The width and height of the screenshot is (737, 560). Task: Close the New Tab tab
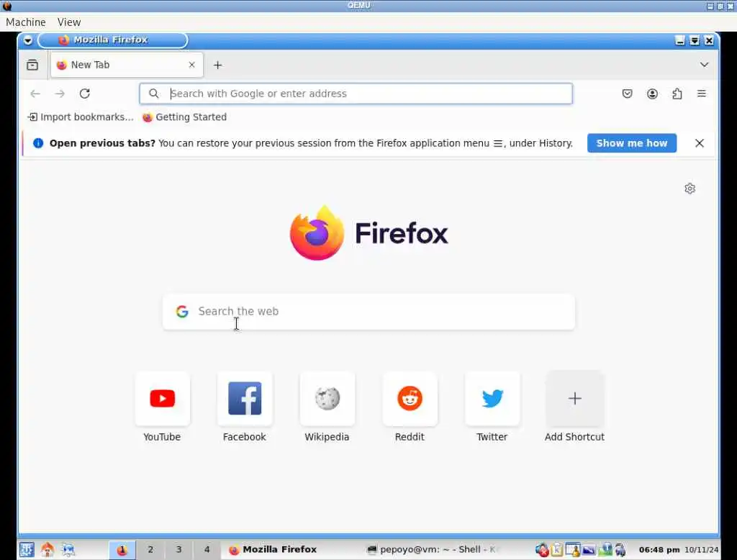pos(191,65)
